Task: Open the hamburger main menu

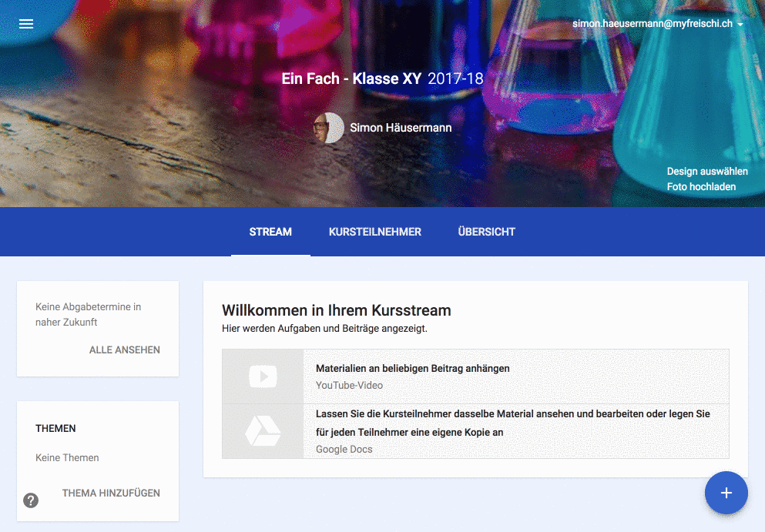Action: click(x=26, y=24)
